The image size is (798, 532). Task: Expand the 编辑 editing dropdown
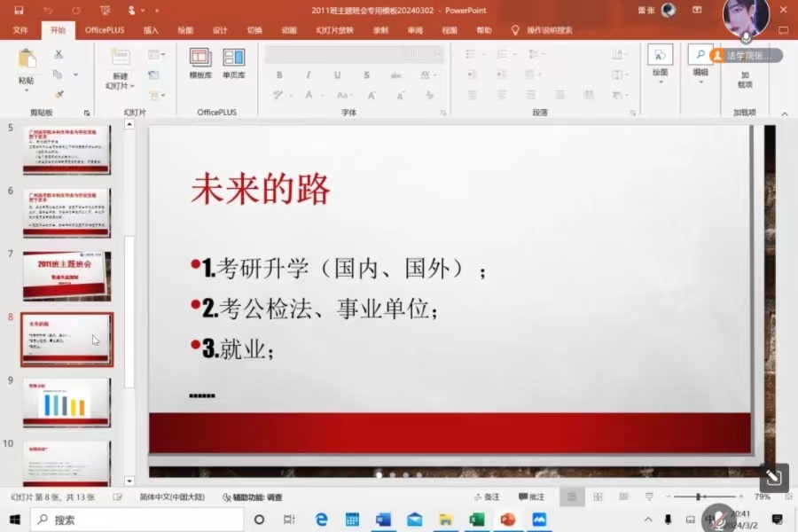click(x=700, y=82)
